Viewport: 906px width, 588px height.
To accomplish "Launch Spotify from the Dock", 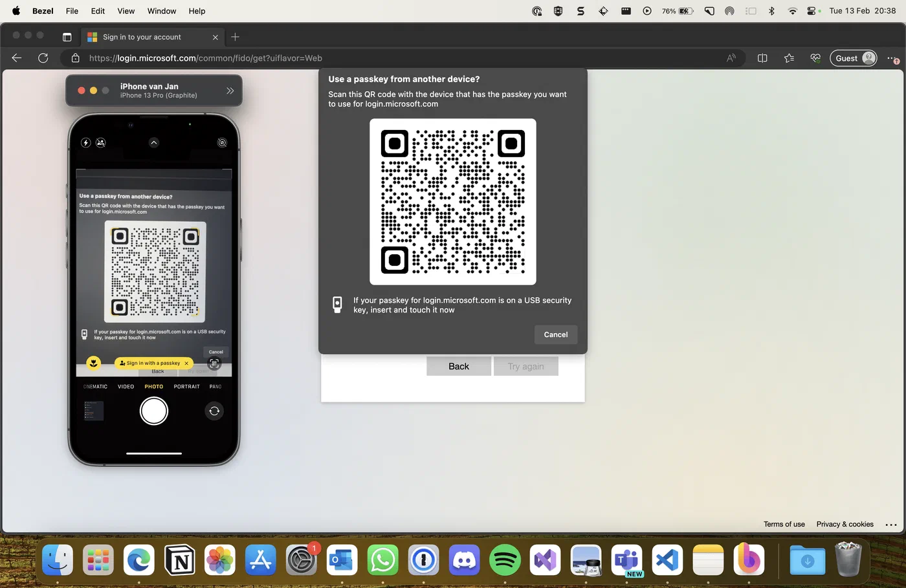I will tap(505, 560).
